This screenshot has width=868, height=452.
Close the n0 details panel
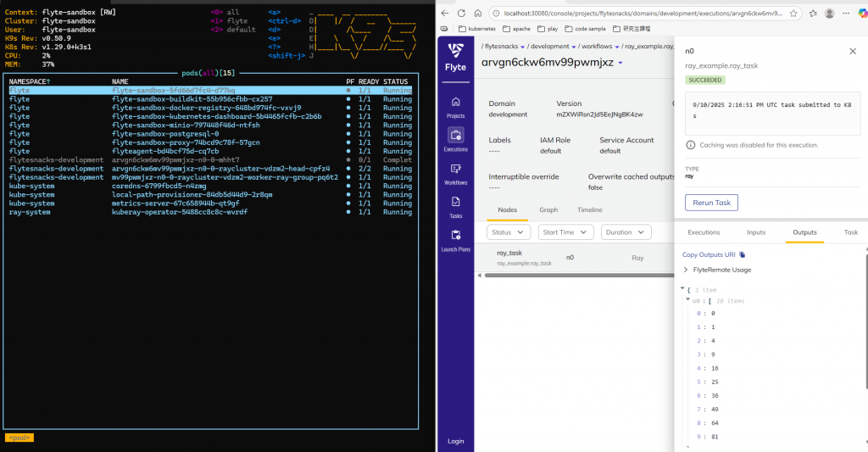coord(853,51)
